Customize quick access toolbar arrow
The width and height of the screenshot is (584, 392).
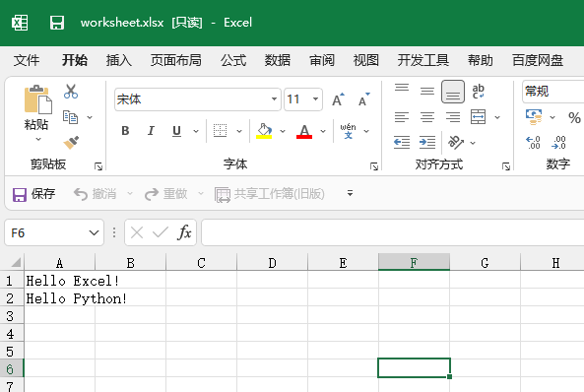350,193
